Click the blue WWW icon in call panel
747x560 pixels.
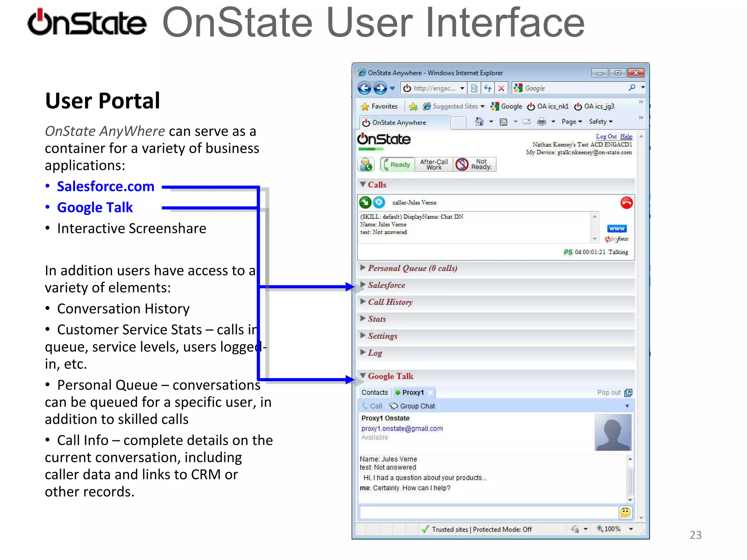click(617, 229)
